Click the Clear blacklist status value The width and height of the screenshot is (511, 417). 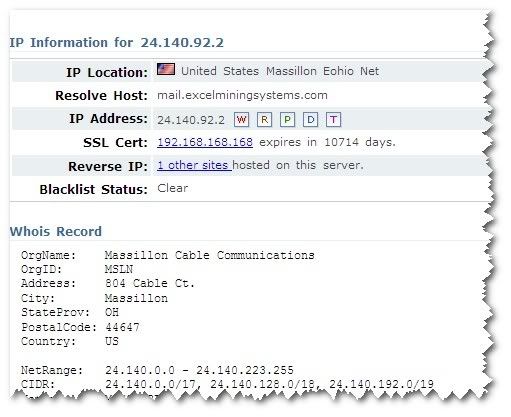tap(173, 188)
